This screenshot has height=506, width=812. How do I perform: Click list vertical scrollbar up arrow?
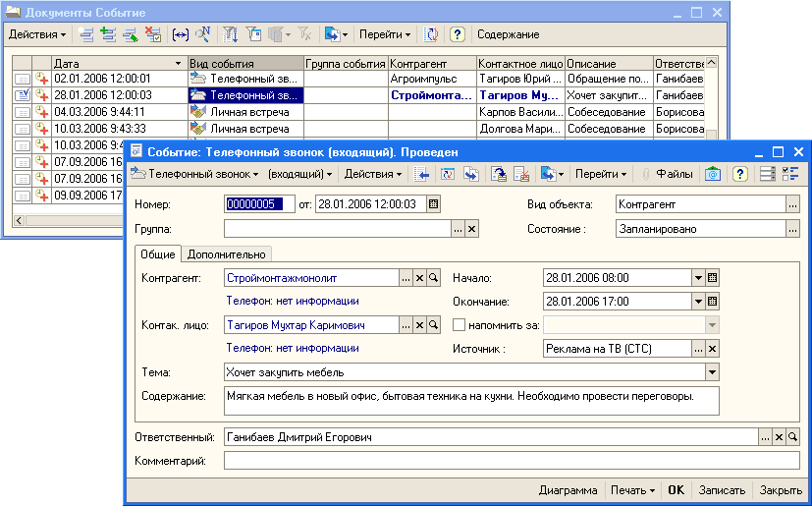pyautogui.click(x=712, y=63)
